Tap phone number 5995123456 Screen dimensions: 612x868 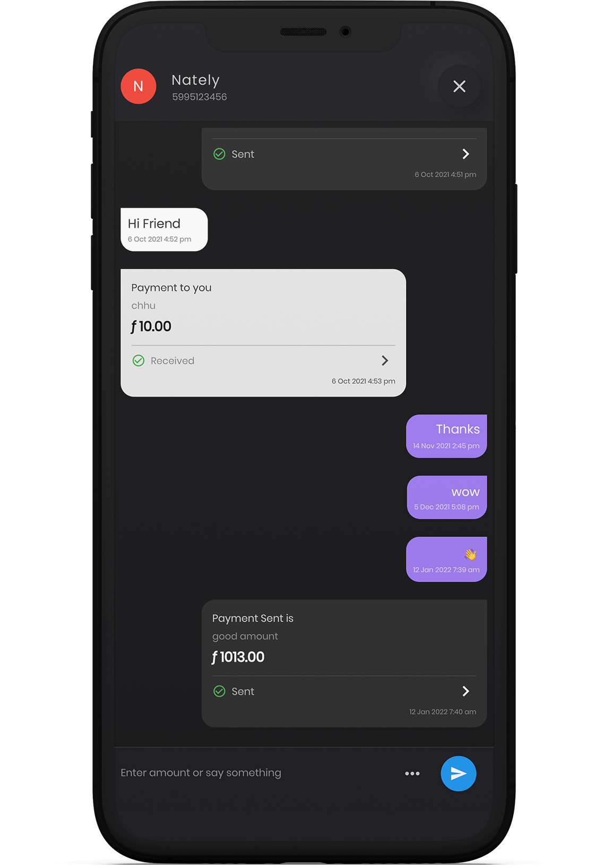pos(200,97)
